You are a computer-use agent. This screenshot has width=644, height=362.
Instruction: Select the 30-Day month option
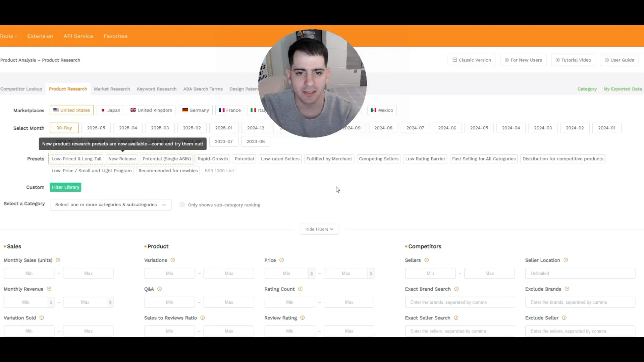click(x=64, y=128)
